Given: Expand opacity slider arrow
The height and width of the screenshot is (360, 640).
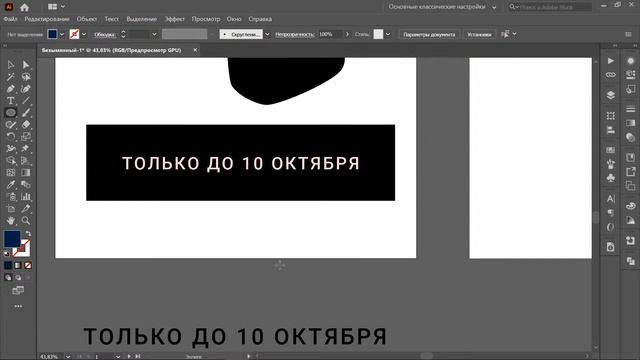Looking at the screenshot, I should (347, 34).
